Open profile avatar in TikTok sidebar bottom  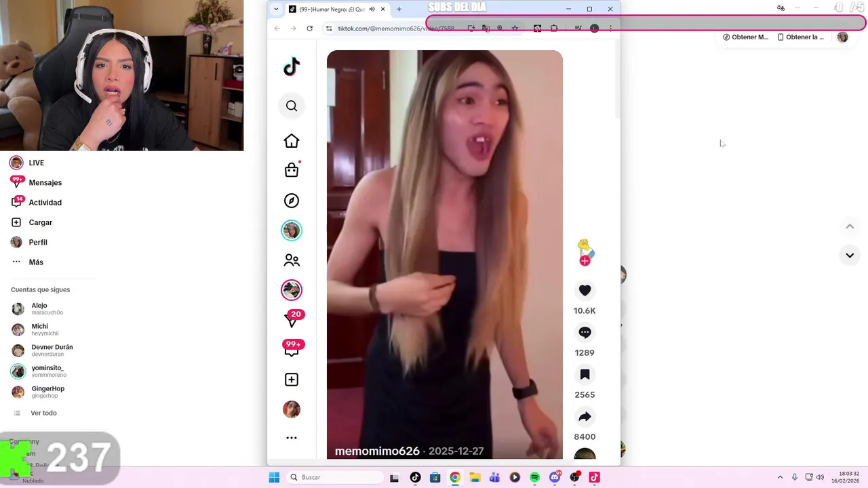pyautogui.click(x=292, y=409)
